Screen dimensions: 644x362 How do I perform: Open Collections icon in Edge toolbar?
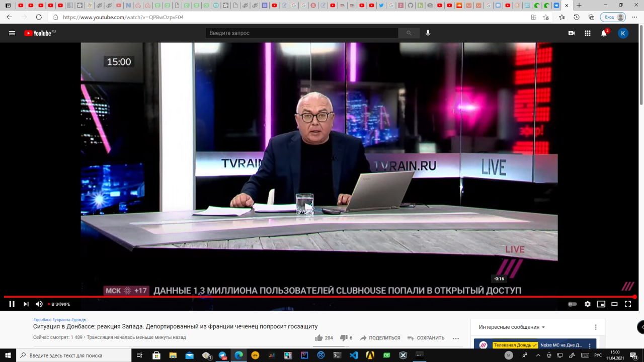591,17
